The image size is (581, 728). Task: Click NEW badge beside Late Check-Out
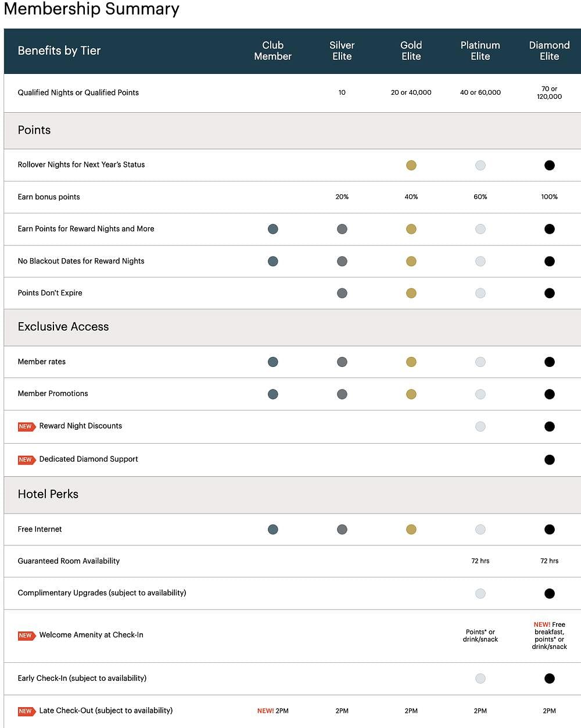pyautogui.click(x=26, y=711)
